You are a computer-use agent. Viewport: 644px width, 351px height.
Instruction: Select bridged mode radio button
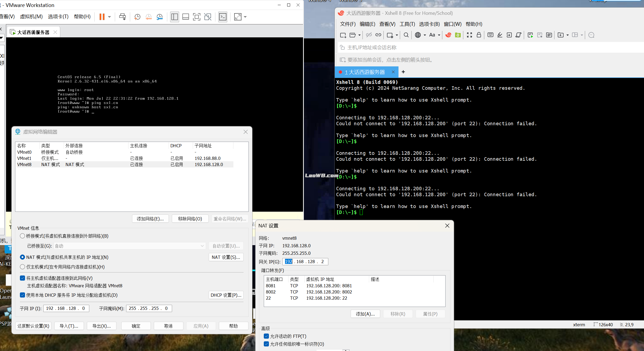click(x=23, y=236)
